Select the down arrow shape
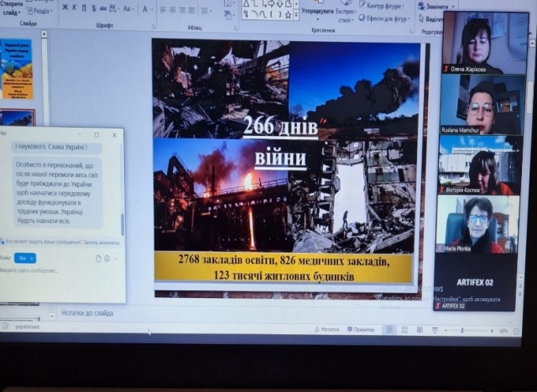Screen dimensions: 537x392 (279, 3)
